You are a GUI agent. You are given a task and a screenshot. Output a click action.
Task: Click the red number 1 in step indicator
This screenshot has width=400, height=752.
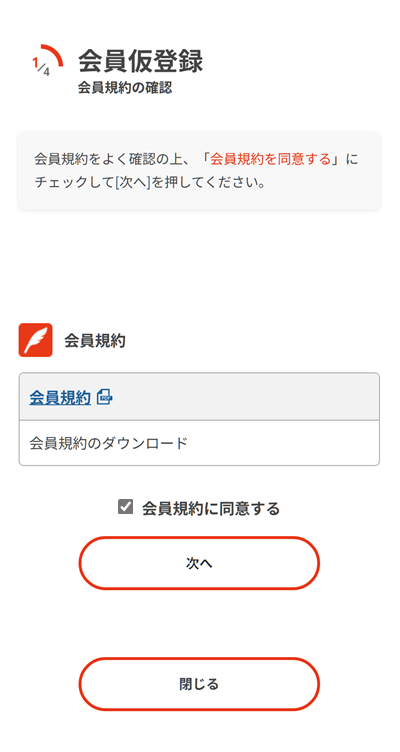[35, 62]
